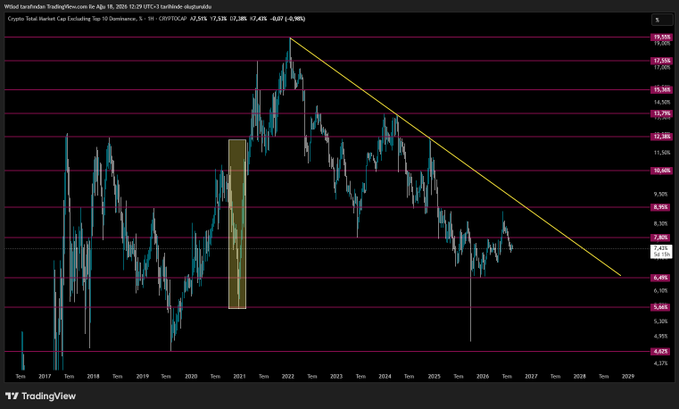This screenshot has height=409, width=679.
Task: Click the TradingView logo at bottom left
Action: (x=40, y=396)
